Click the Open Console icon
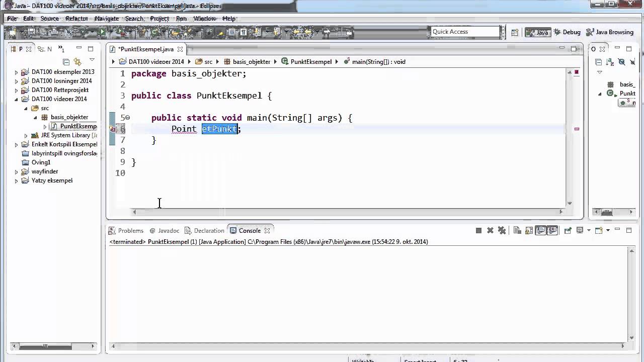The height and width of the screenshot is (362, 644). 598,230
